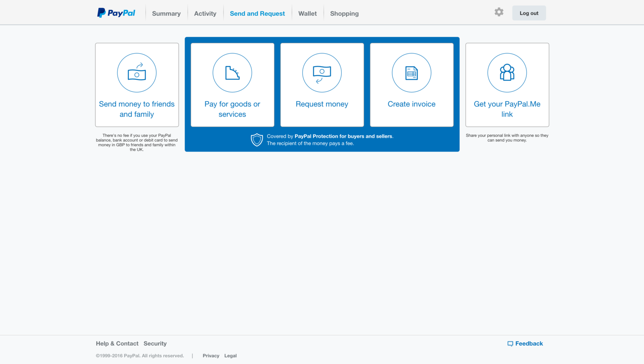Click the protection shield icon
This screenshot has width=644, height=364.
coord(257,140)
